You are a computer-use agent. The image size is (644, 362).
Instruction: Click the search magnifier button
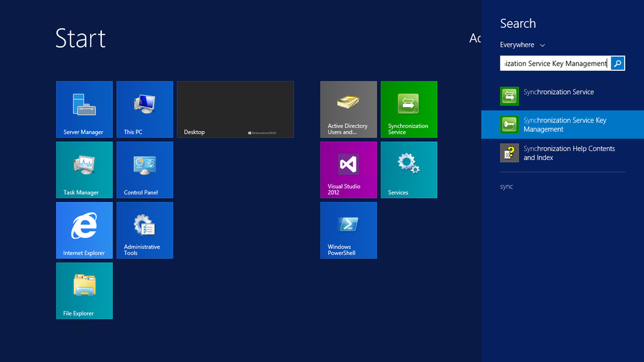point(618,63)
